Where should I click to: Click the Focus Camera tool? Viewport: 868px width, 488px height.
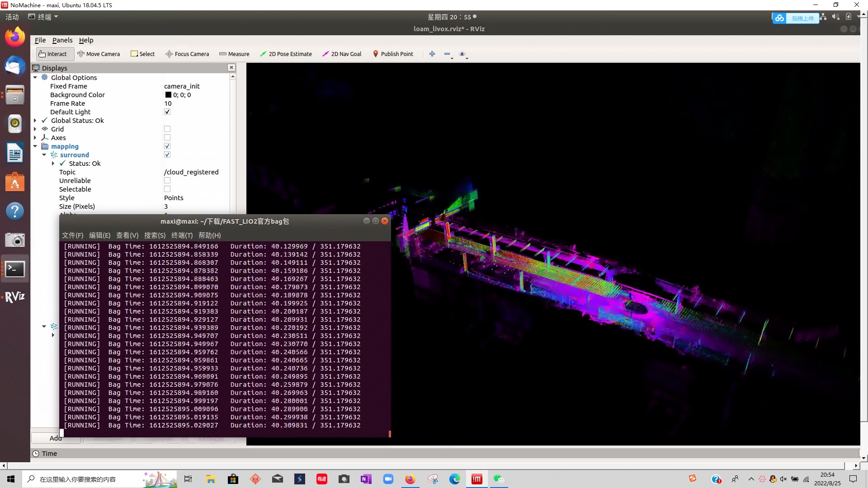pyautogui.click(x=187, y=54)
